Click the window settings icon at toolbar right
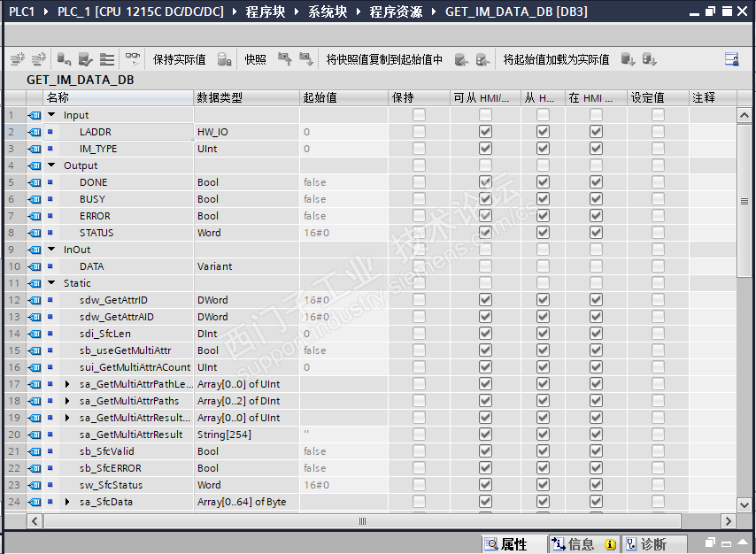This screenshot has height=554, width=756. (732, 59)
